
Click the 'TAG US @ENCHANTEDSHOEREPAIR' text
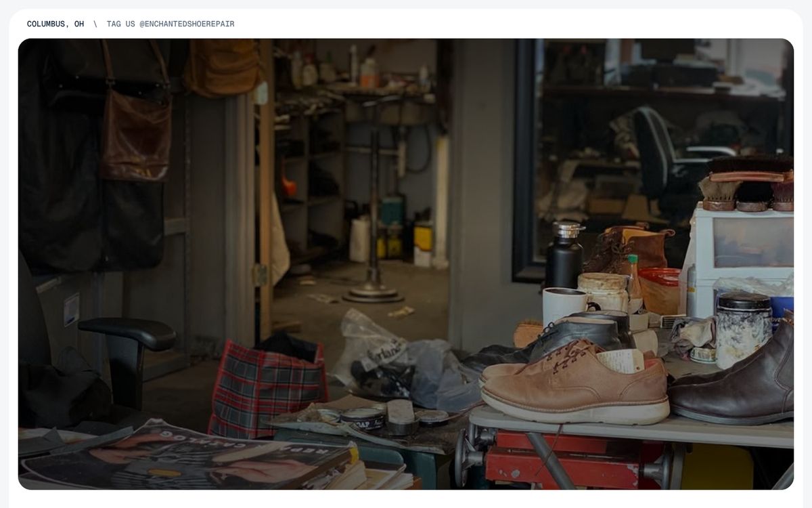point(171,24)
